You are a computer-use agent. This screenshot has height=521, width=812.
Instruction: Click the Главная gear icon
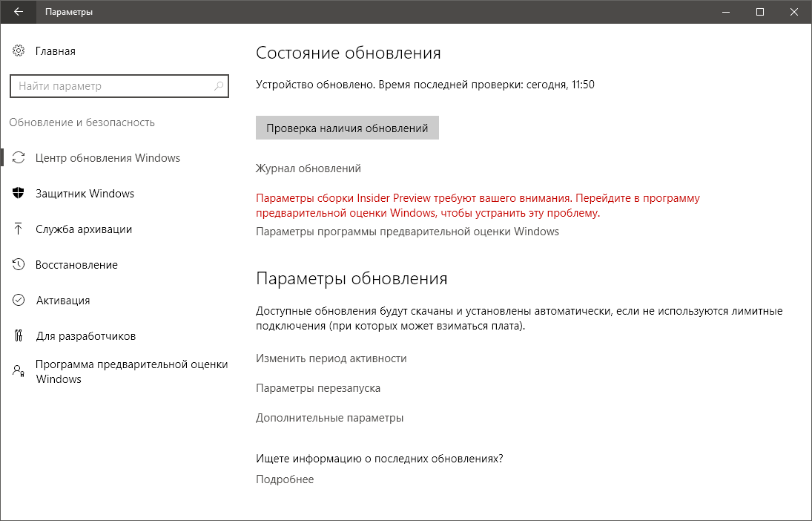19,51
